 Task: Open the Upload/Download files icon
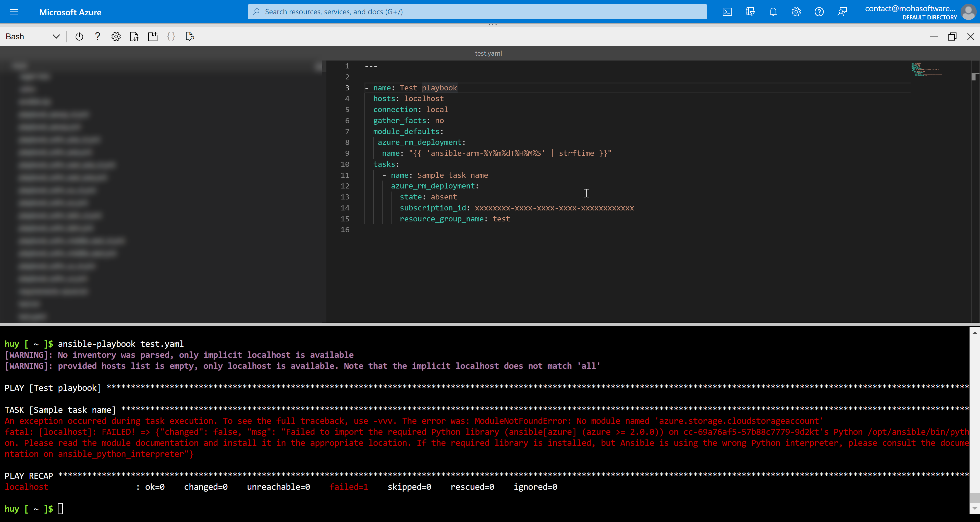point(134,36)
